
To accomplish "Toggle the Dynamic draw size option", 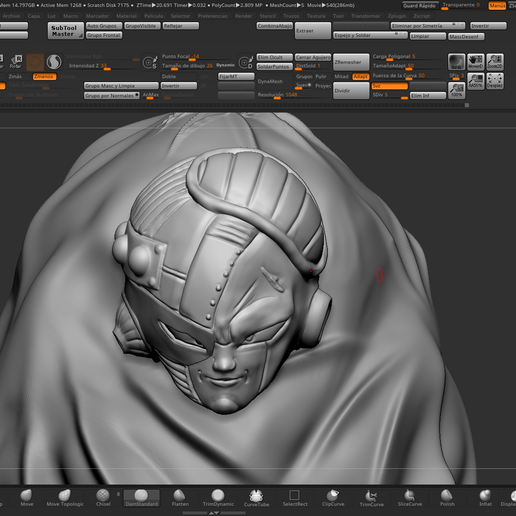I will [x=225, y=65].
